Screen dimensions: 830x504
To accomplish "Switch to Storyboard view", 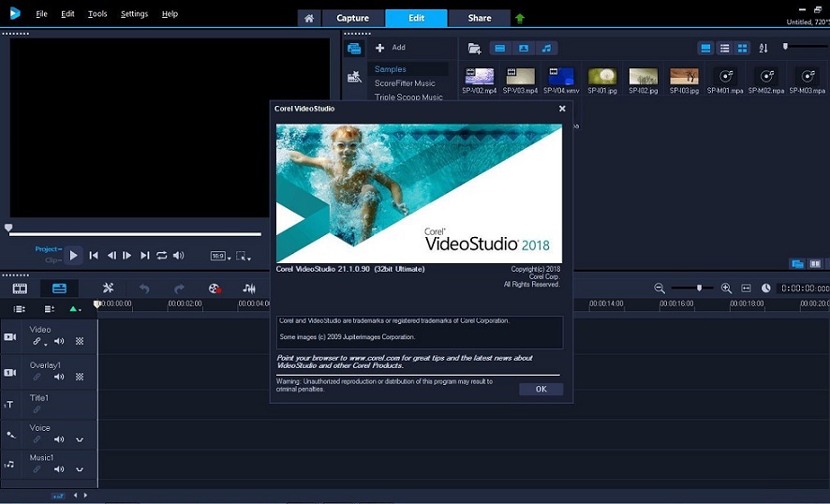I will 20,289.
